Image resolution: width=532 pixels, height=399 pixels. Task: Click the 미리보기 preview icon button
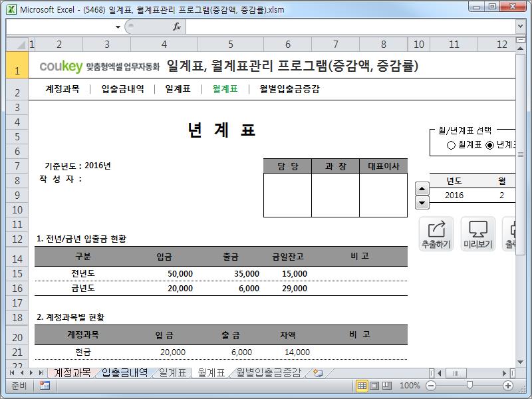(477, 234)
